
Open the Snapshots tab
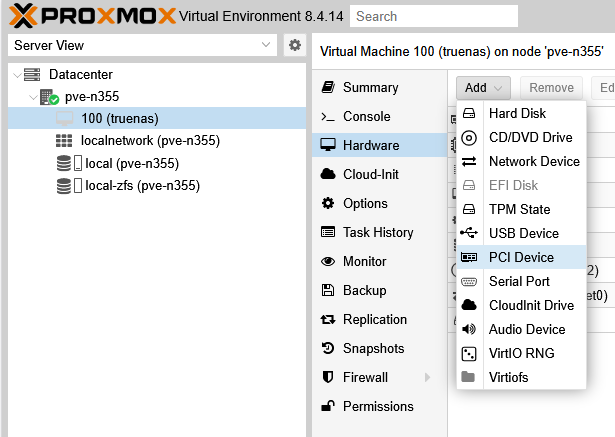click(x=380, y=348)
